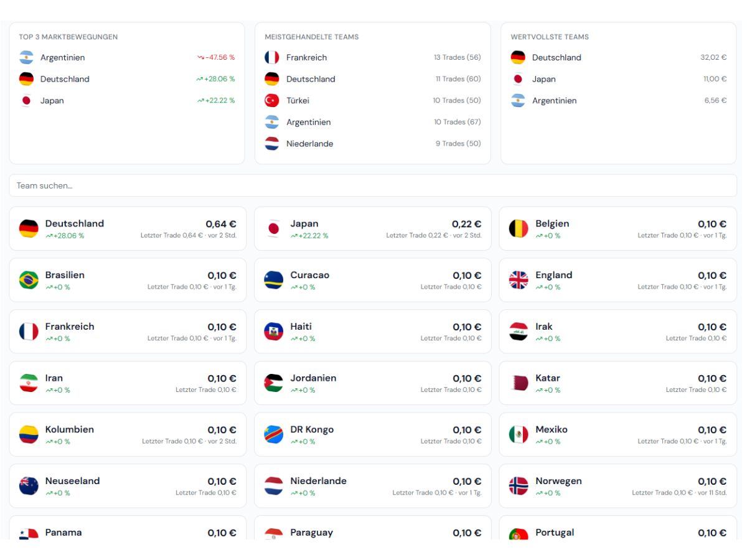The image size is (747, 560).
Task: Select the Curacao flag icon
Action: coord(273,280)
